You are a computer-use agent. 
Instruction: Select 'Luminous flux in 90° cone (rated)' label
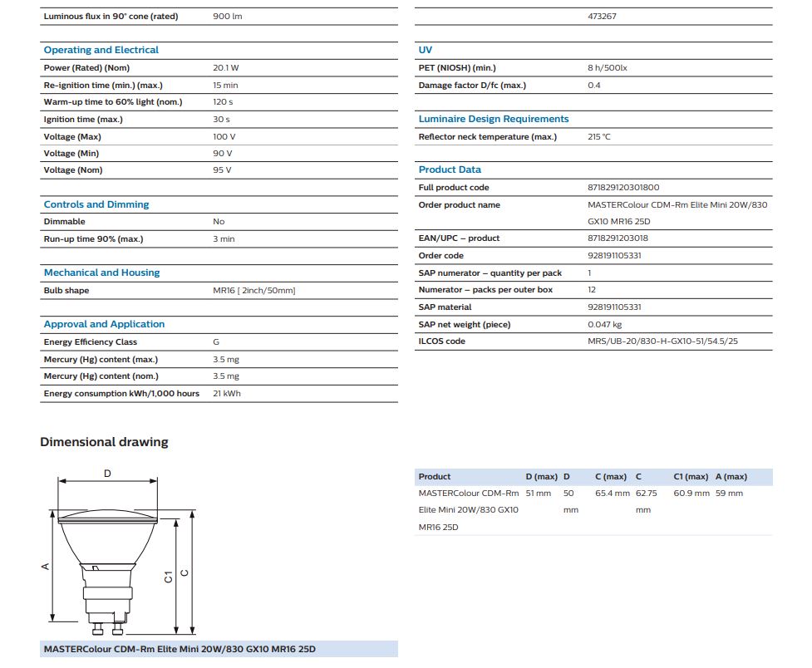pos(111,17)
